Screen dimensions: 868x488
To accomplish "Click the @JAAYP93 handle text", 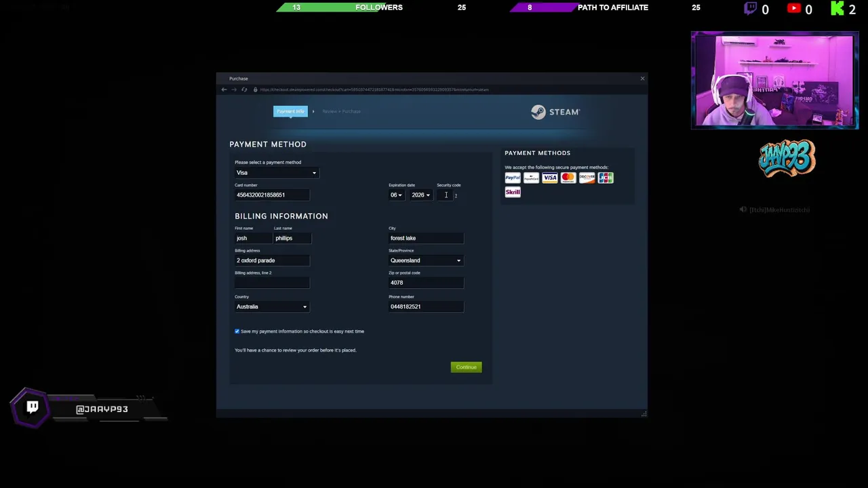I will [102, 409].
